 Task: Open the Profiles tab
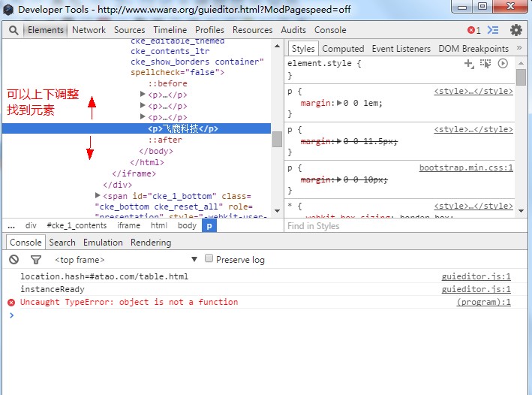point(209,30)
